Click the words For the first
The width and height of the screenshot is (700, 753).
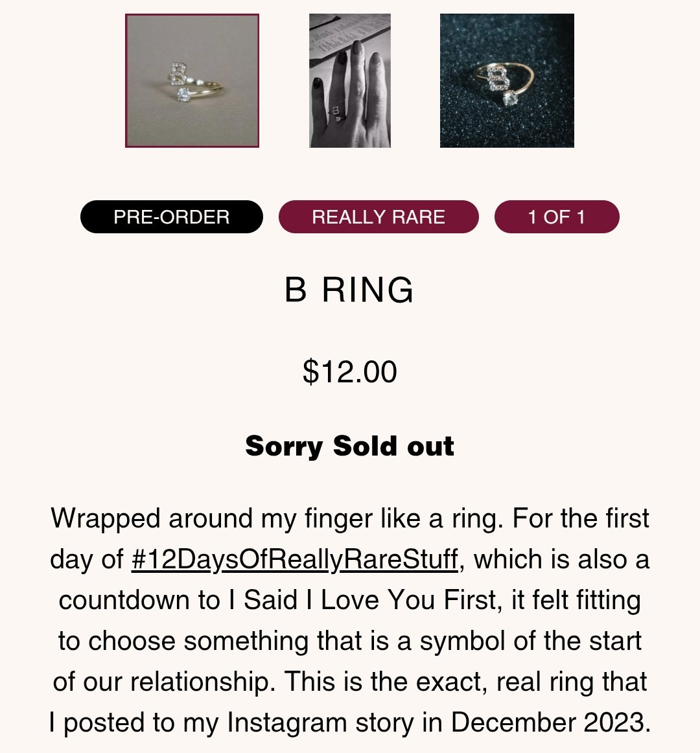click(581, 518)
